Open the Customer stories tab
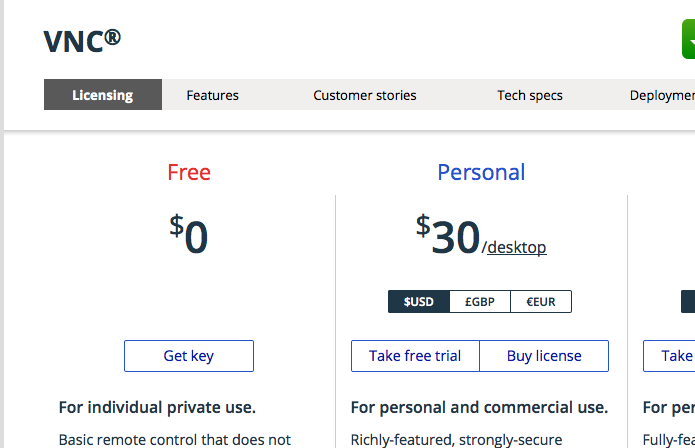The height and width of the screenshot is (448, 695). pos(364,95)
